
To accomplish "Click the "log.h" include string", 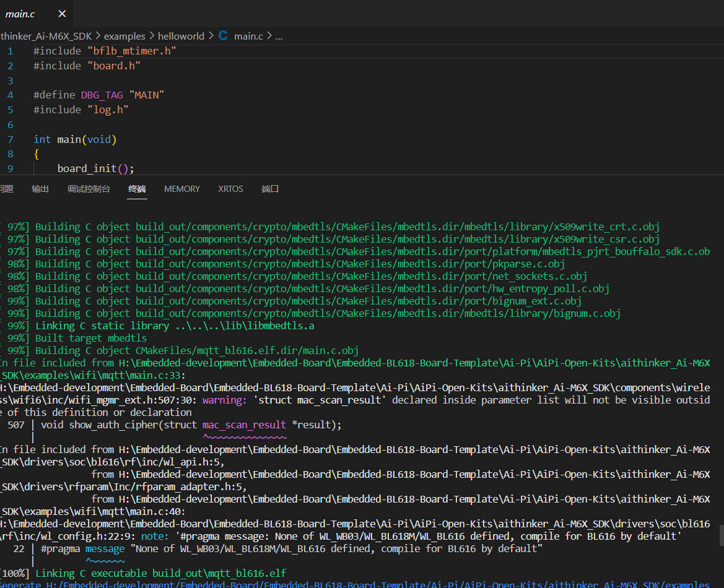I will pyautogui.click(x=108, y=110).
